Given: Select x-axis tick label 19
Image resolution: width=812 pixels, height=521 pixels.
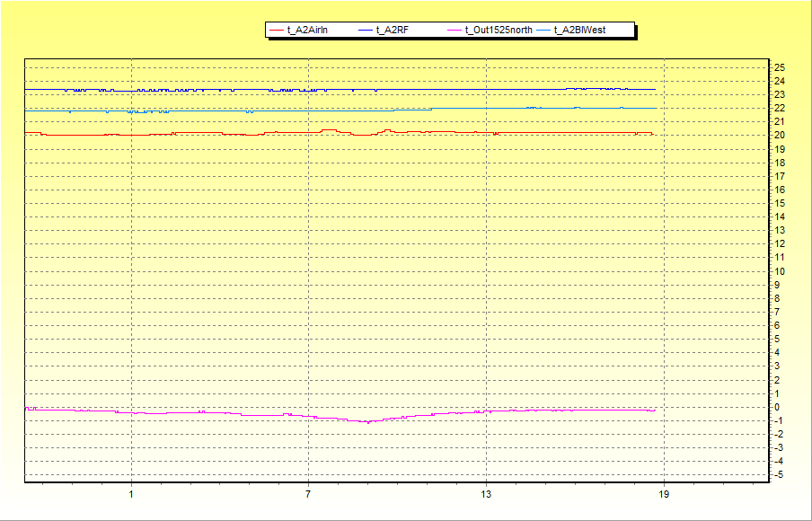Looking at the screenshot, I should click(x=664, y=495).
